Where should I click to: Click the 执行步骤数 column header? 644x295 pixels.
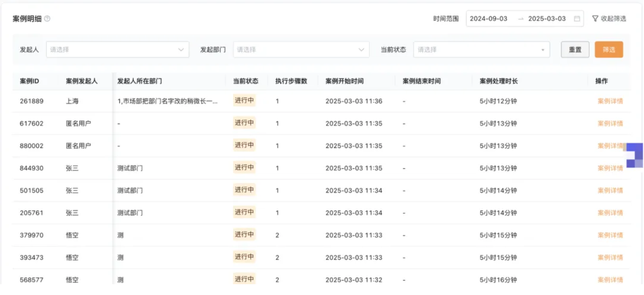[x=291, y=81]
